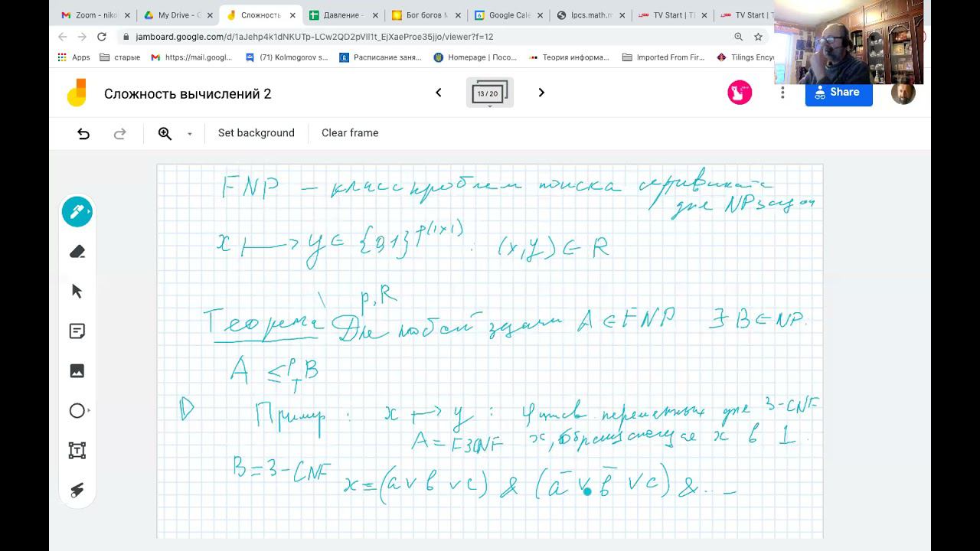Open the pink collaborator avatar

[x=740, y=93]
